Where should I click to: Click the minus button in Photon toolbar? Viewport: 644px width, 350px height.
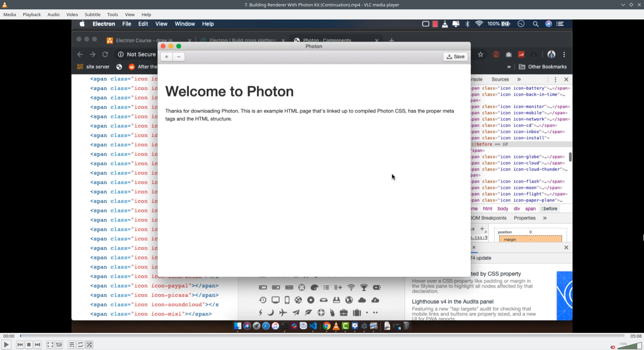click(x=179, y=57)
